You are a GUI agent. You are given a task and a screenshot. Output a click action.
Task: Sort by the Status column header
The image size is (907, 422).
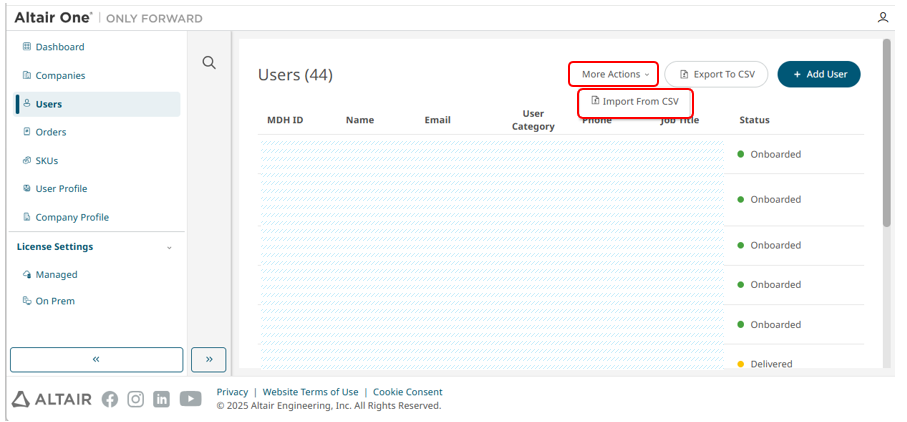click(754, 120)
